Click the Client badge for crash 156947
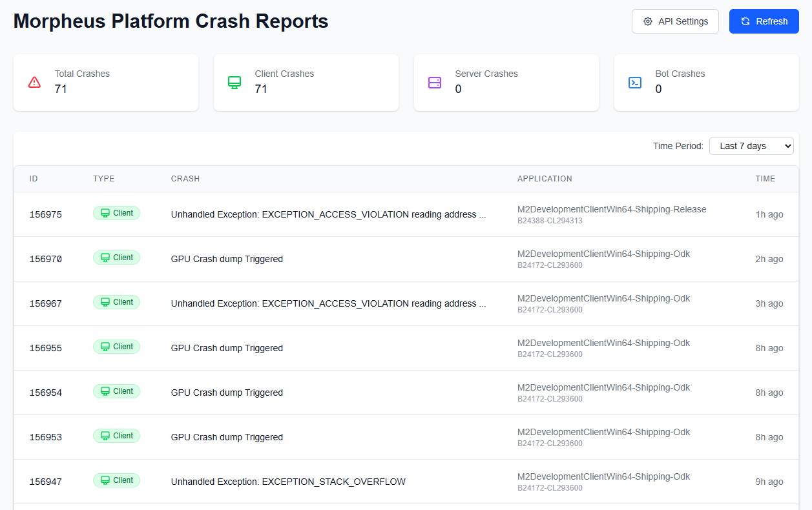This screenshot has height=510, width=812. point(116,480)
